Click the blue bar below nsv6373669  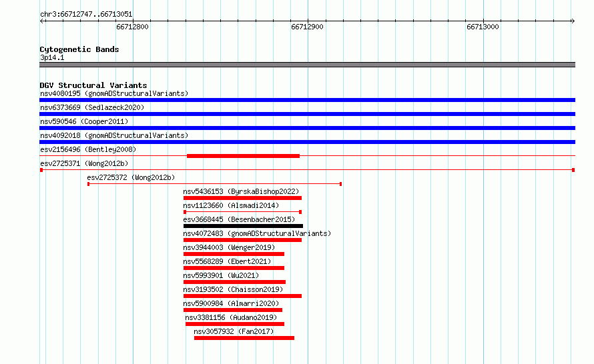(x=307, y=114)
